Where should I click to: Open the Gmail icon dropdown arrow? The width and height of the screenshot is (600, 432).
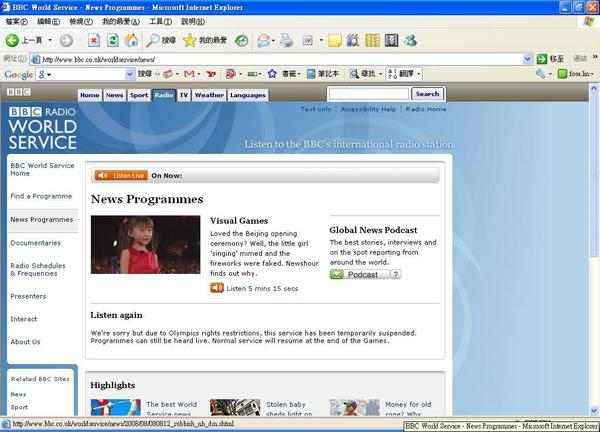[199, 74]
